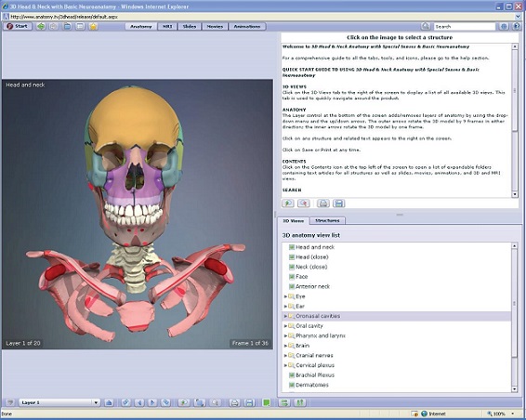Click the view list scrollbar down arrow
Image resolution: width=526 pixels, height=420 pixels.
[515, 389]
